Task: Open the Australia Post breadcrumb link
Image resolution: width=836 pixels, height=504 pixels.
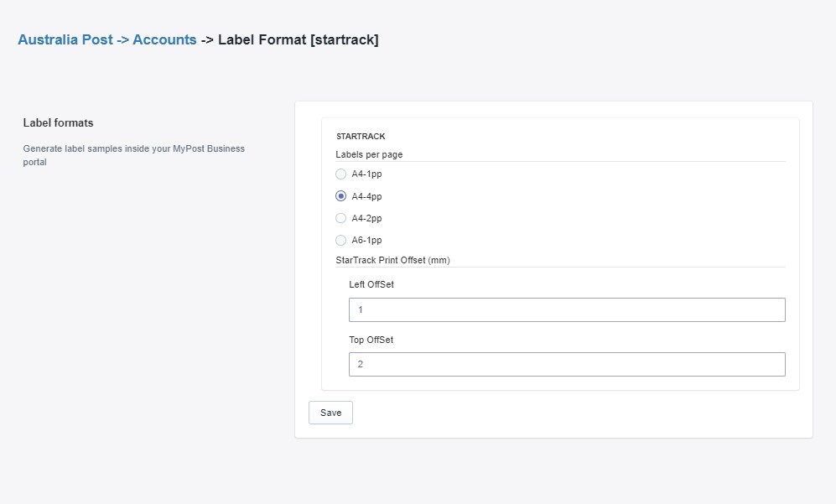Action: [65, 40]
